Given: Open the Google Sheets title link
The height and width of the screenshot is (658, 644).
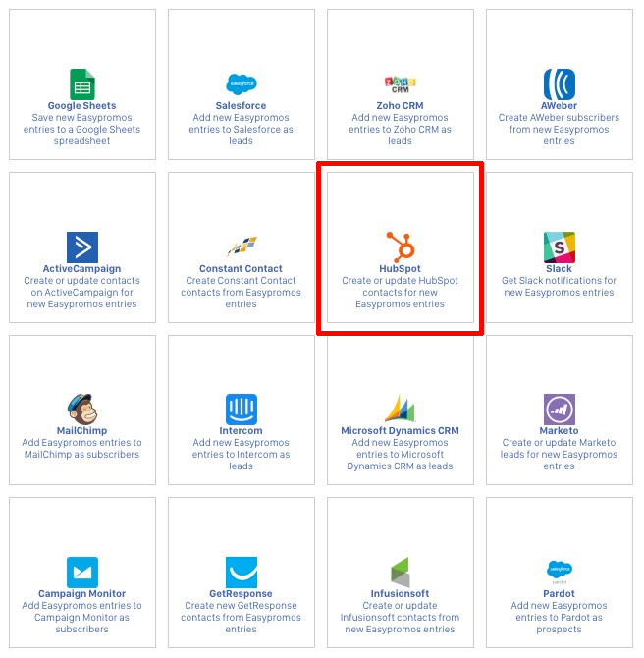Looking at the screenshot, I should 81,106.
